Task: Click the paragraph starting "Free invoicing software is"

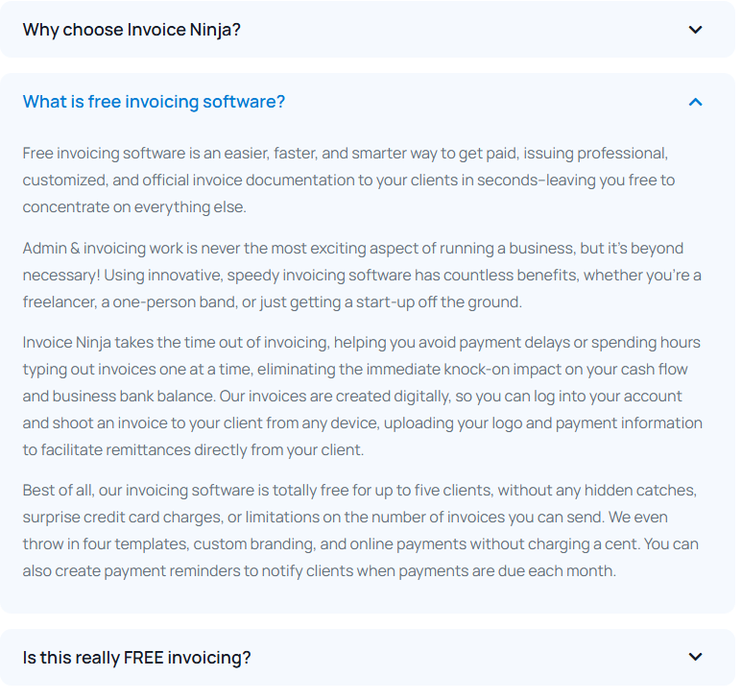Action: (x=345, y=154)
